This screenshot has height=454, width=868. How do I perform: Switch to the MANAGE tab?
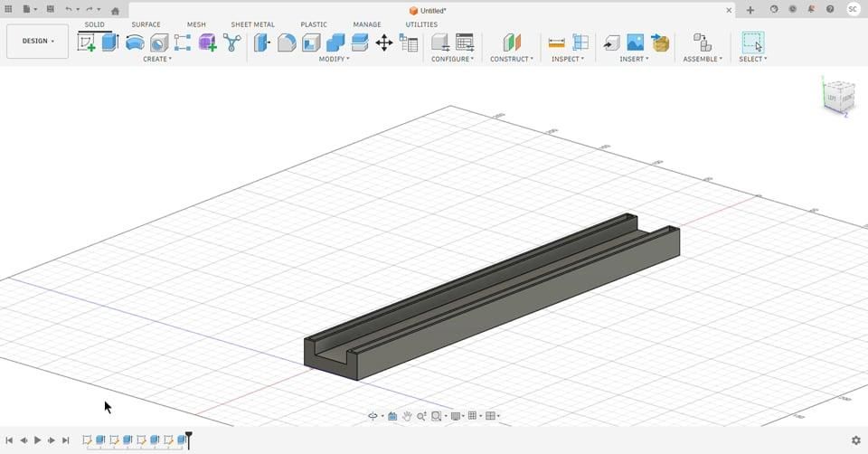coord(367,24)
